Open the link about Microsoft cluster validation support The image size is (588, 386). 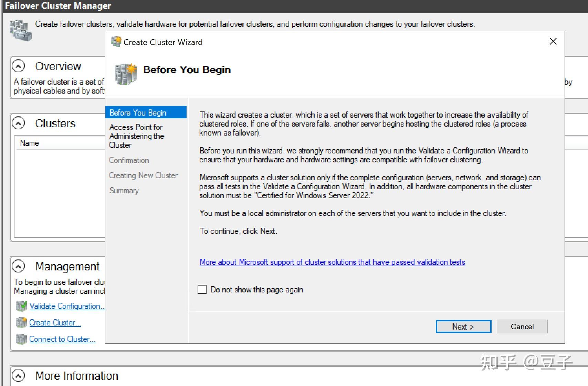[332, 262]
